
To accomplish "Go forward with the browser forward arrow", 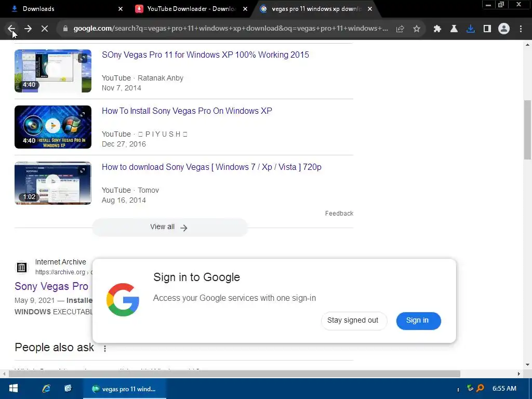I will (x=28, y=29).
